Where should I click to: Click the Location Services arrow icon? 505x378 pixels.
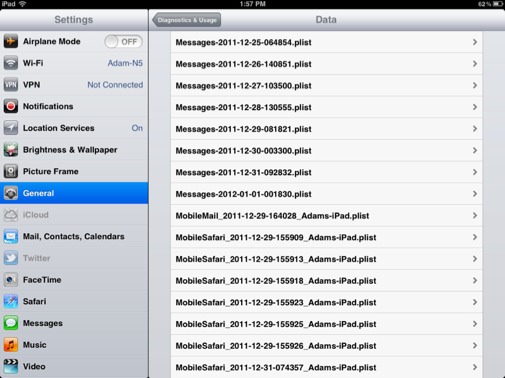(x=11, y=128)
